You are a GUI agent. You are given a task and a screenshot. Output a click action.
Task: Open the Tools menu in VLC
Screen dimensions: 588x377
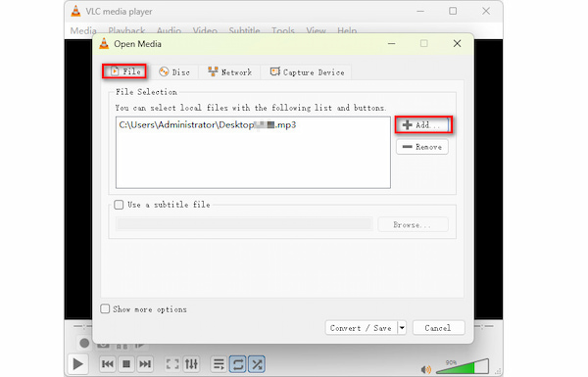(283, 30)
